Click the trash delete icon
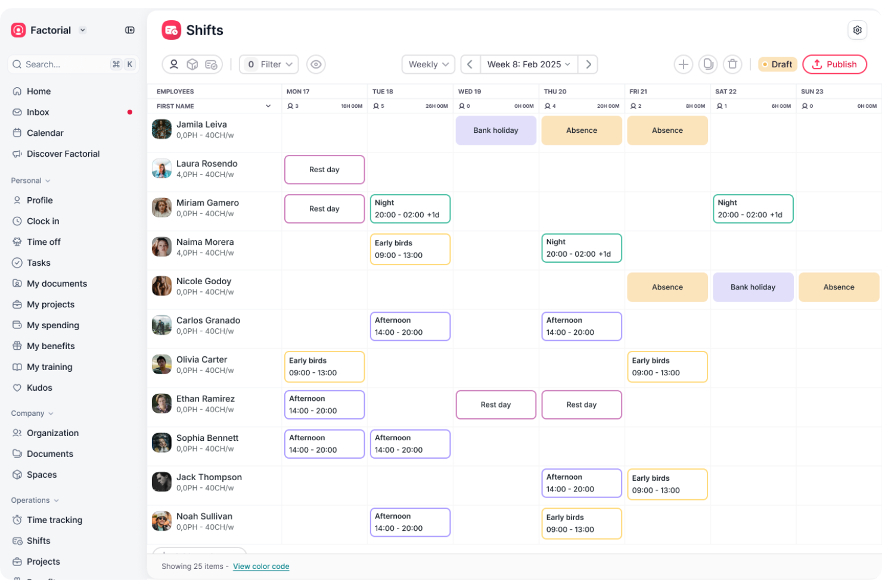 point(732,64)
